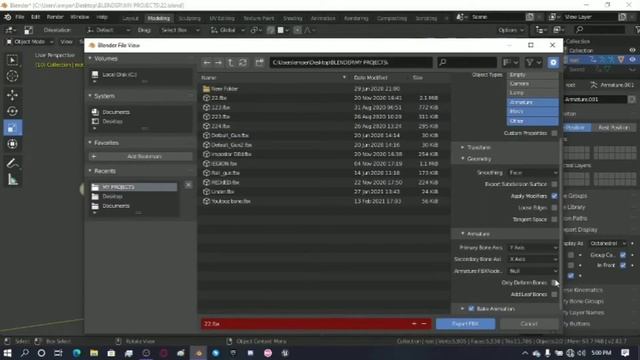Click Blender icon in taskbar
The width and height of the screenshot is (640, 360).
coord(198,353)
